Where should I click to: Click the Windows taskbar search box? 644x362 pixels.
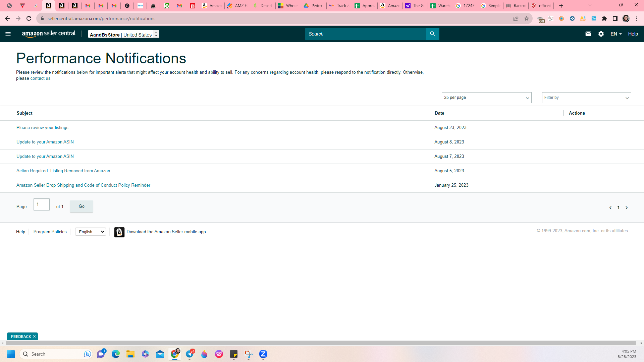[x=56, y=354]
